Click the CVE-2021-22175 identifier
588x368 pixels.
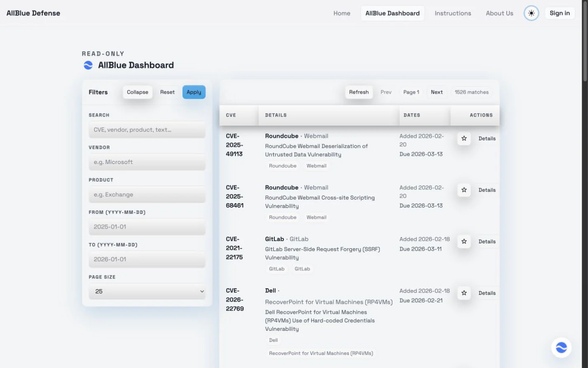click(x=234, y=248)
